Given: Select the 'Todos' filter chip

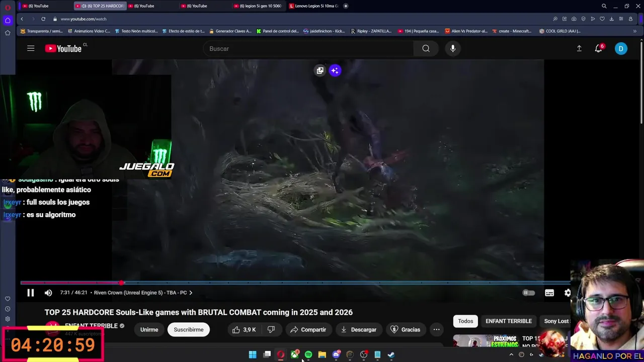Looking at the screenshot, I should coord(465,321).
